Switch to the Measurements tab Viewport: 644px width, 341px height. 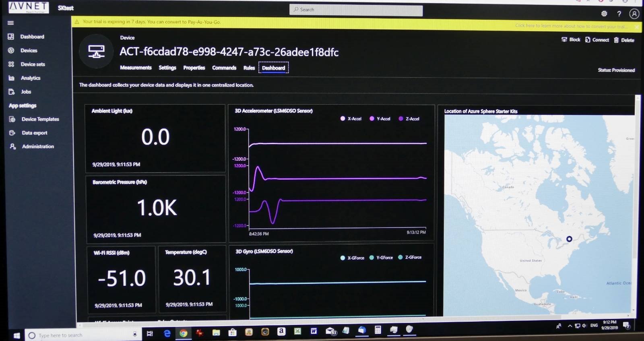point(136,68)
